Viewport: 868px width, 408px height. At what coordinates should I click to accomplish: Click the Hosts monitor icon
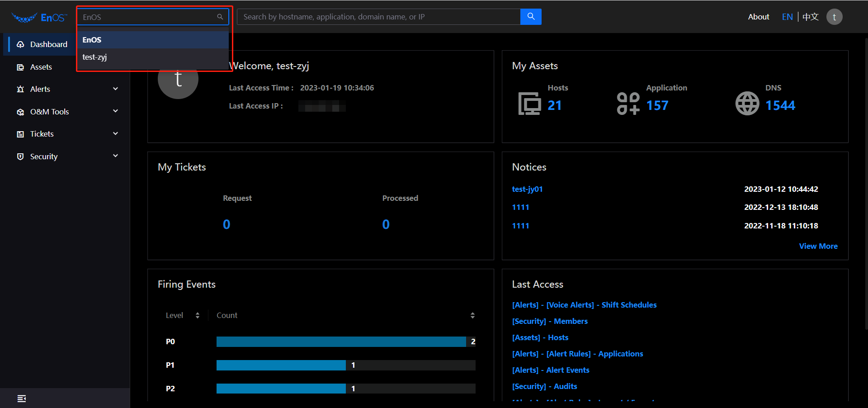point(529,103)
